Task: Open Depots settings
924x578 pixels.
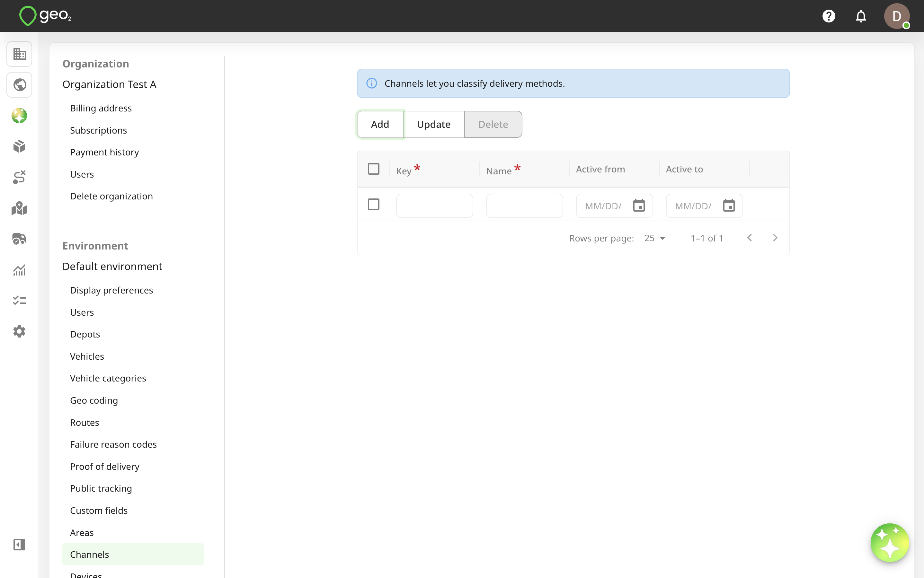Action: (85, 334)
